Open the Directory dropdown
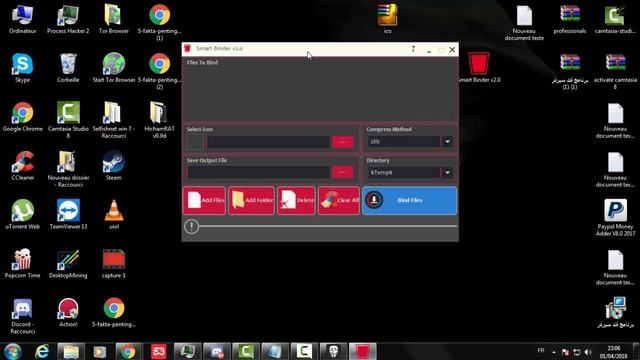Screen dimensions: 640x360 (447, 173)
